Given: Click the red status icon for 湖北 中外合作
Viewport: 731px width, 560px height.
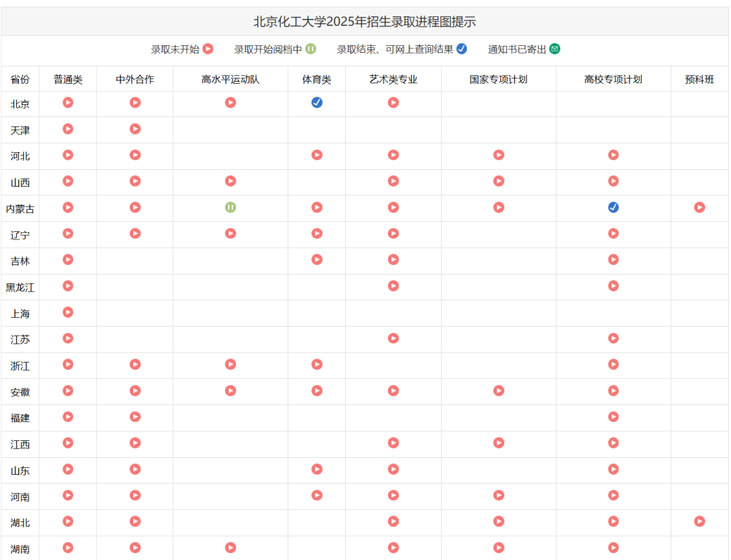Looking at the screenshot, I should 135,521.
